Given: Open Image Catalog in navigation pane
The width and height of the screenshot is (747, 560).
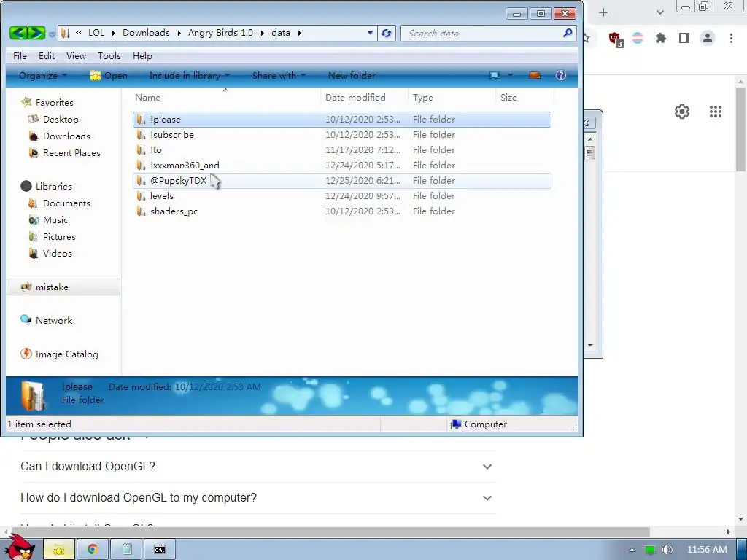Looking at the screenshot, I should (66, 354).
